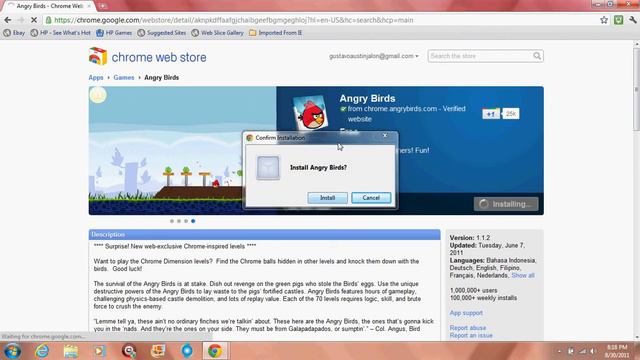
Task: Click the store search magnifier icon
Action: (x=537, y=56)
